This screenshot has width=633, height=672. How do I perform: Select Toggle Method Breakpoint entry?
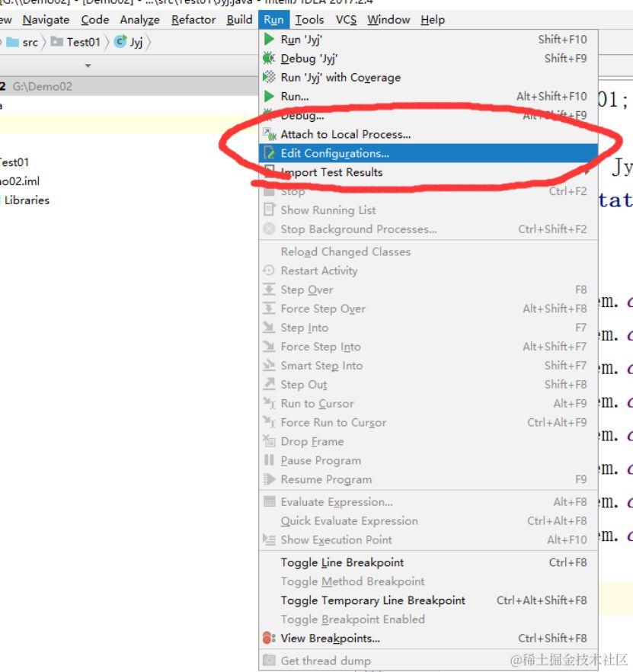(428, 581)
